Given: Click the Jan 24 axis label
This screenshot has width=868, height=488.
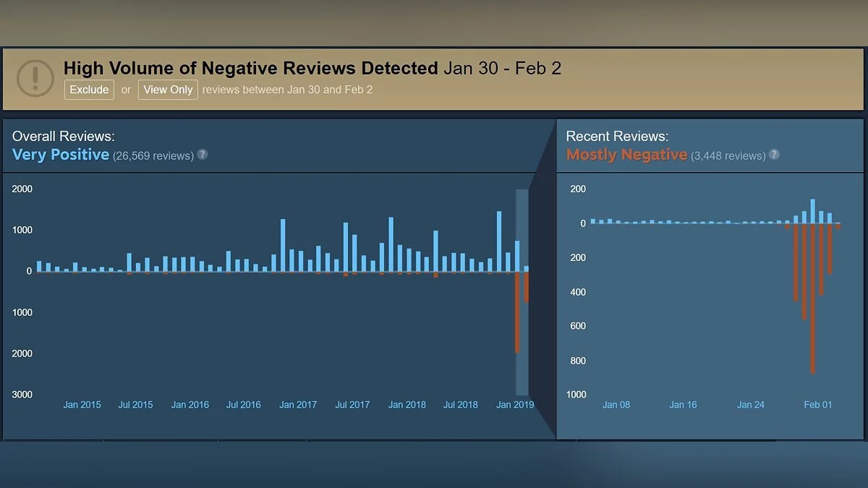Looking at the screenshot, I should (751, 405).
